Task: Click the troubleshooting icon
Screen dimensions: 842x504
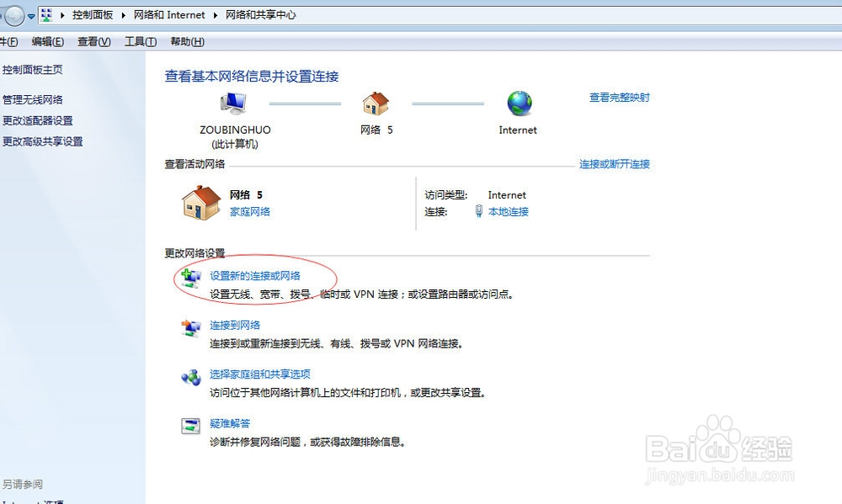Action: pos(190,427)
